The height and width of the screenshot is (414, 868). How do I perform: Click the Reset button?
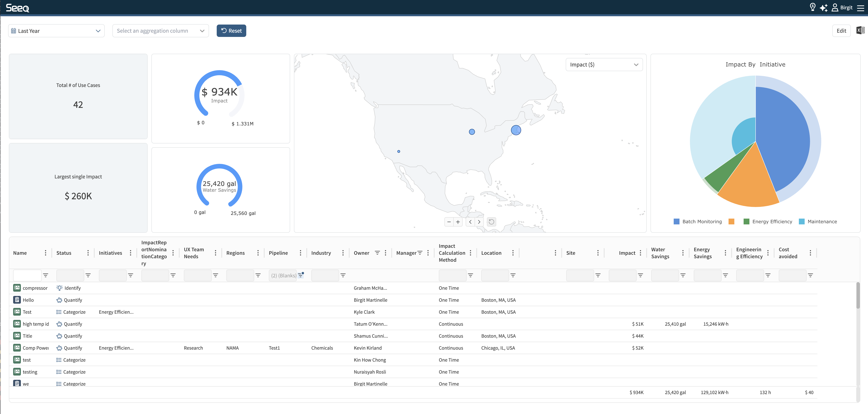[x=231, y=31]
